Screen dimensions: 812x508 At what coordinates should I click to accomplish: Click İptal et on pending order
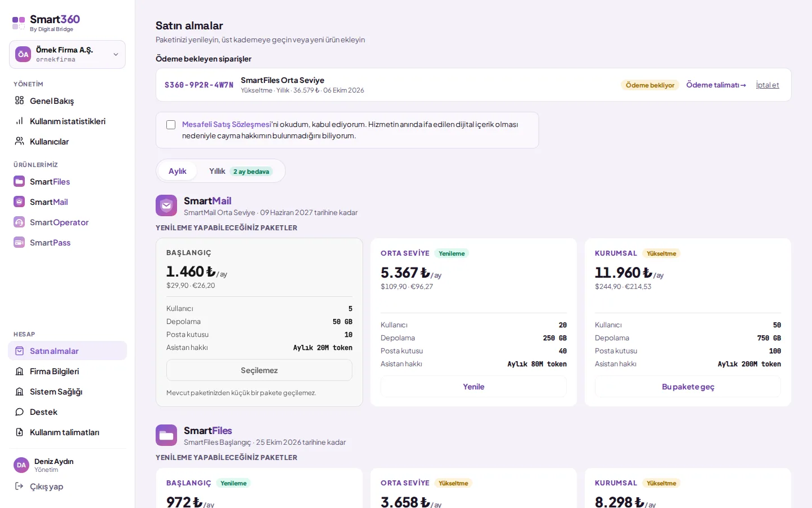tap(767, 85)
